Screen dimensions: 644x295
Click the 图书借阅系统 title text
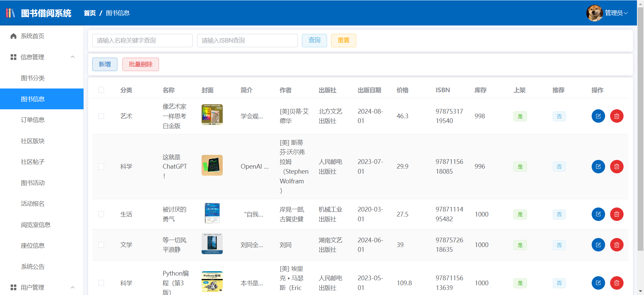click(46, 13)
